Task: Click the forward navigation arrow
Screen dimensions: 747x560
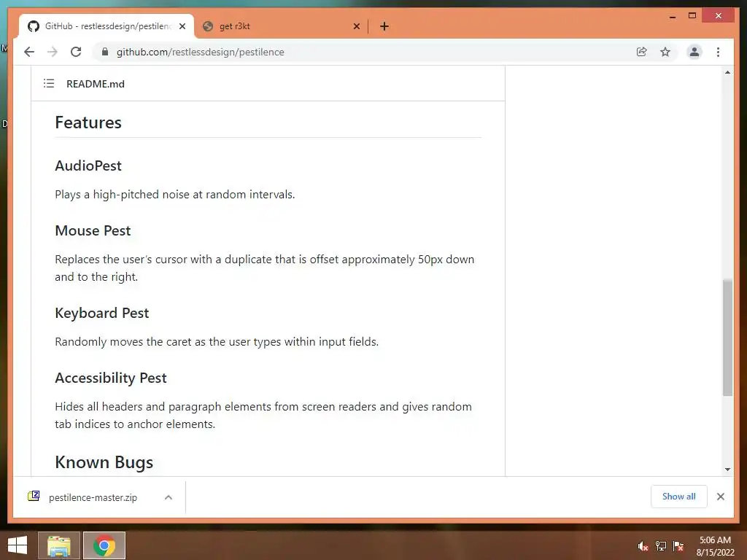Action: [x=53, y=52]
